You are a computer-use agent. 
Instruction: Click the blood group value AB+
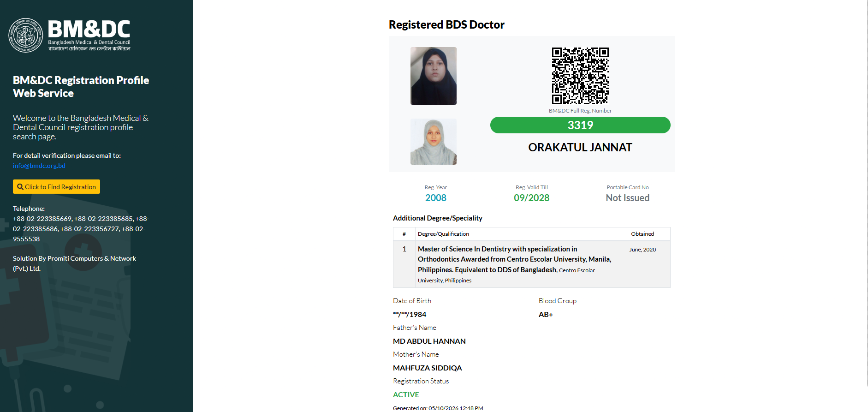pos(546,315)
